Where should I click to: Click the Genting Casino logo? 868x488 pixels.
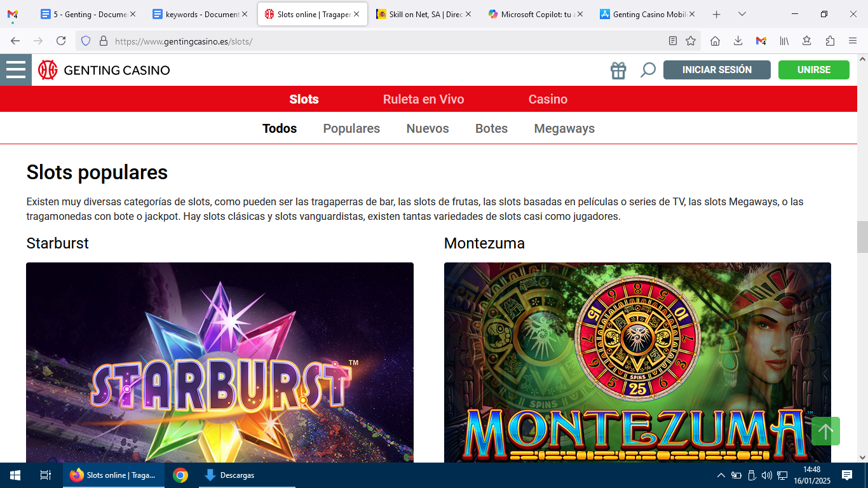(x=104, y=70)
